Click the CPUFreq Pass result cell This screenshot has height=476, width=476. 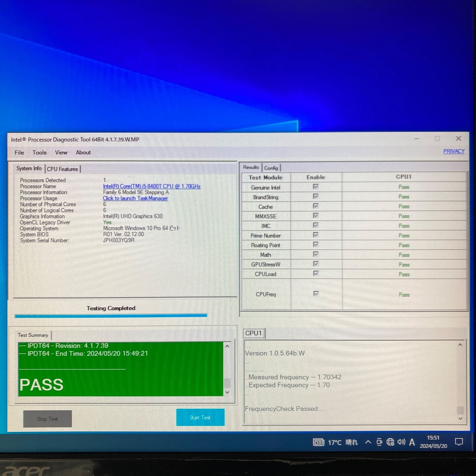[x=404, y=295]
